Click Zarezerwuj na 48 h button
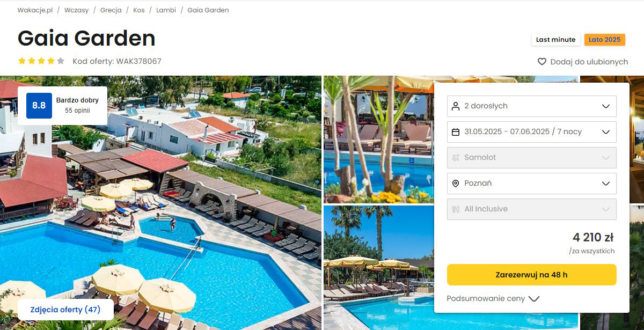Viewport: 644px width, 330px height. (x=532, y=275)
